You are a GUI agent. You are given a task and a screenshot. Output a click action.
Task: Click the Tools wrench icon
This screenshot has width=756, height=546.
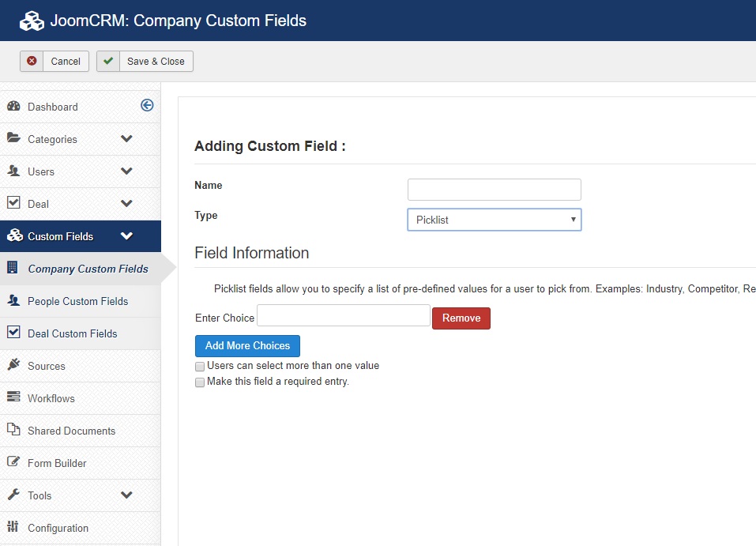click(x=14, y=495)
